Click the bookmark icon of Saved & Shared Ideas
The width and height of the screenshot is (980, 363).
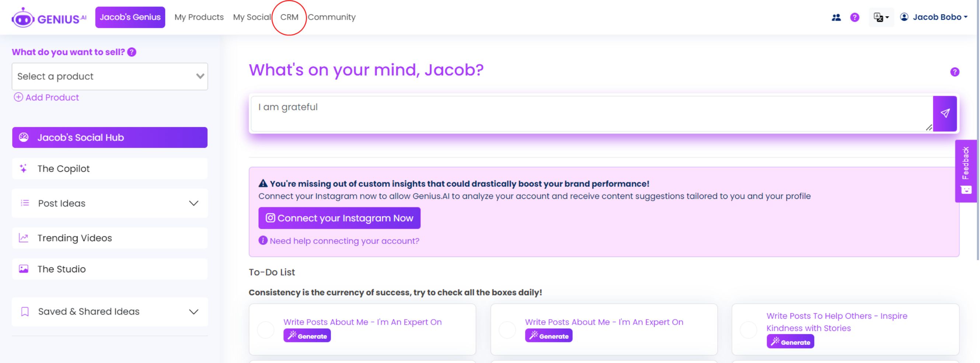(x=25, y=312)
